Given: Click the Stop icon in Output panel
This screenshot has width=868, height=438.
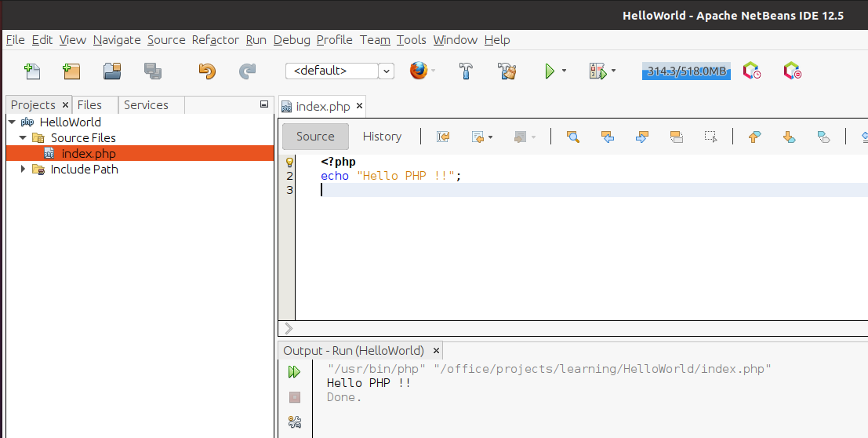Looking at the screenshot, I should coord(295,397).
